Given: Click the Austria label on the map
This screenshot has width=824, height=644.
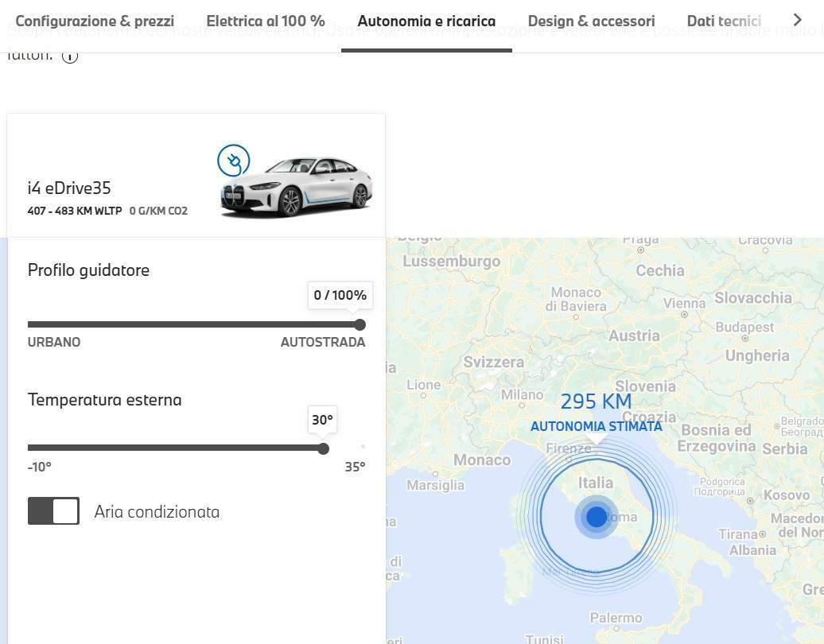Looking at the screenshot, I should (634, 336).
